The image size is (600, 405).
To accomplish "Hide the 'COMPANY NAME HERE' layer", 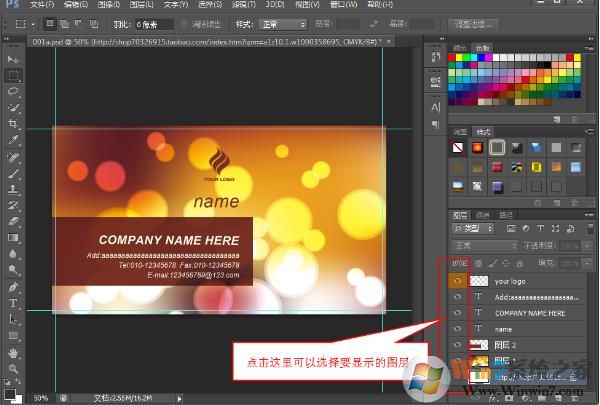I will tap(458, 312).
